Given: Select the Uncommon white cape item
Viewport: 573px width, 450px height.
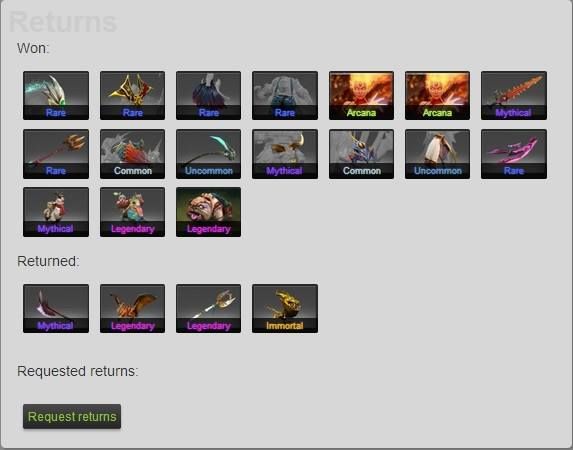Looking at the screenshot, I should [x=437, y=154].
